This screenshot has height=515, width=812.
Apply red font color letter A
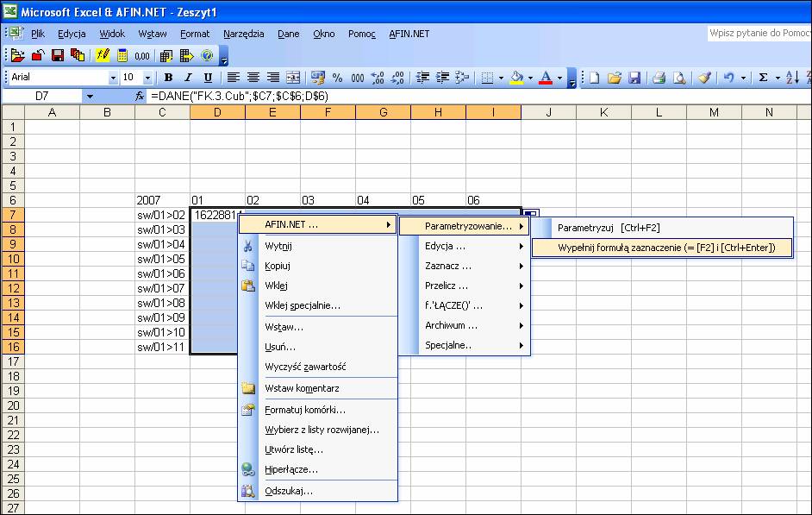pyautogui.click(x=546, y=78)
